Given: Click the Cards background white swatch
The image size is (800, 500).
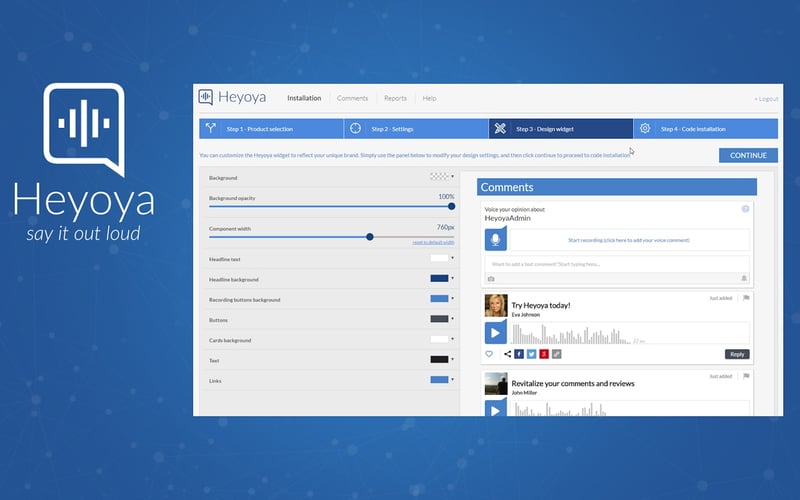Looking at the screenshot, I should [439, 339].
